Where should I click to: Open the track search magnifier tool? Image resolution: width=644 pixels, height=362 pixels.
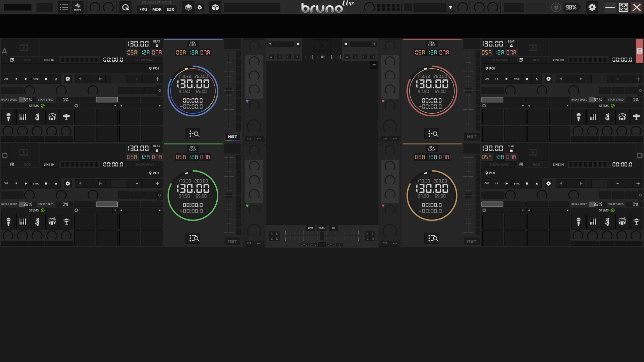click(126, 7)
